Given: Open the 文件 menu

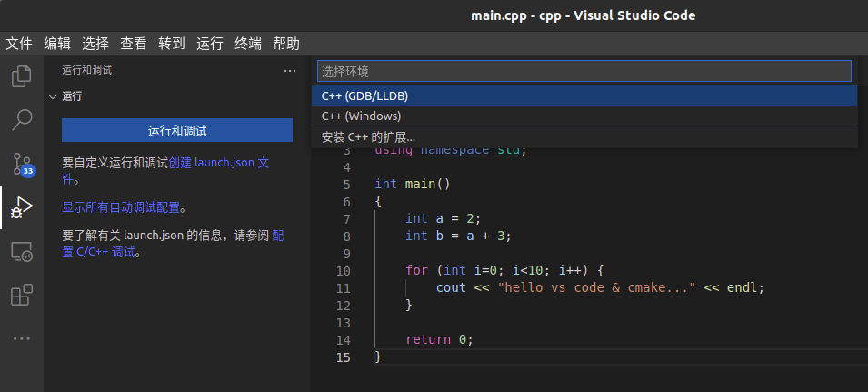Looking at the screenshot, I should point(19,44).
